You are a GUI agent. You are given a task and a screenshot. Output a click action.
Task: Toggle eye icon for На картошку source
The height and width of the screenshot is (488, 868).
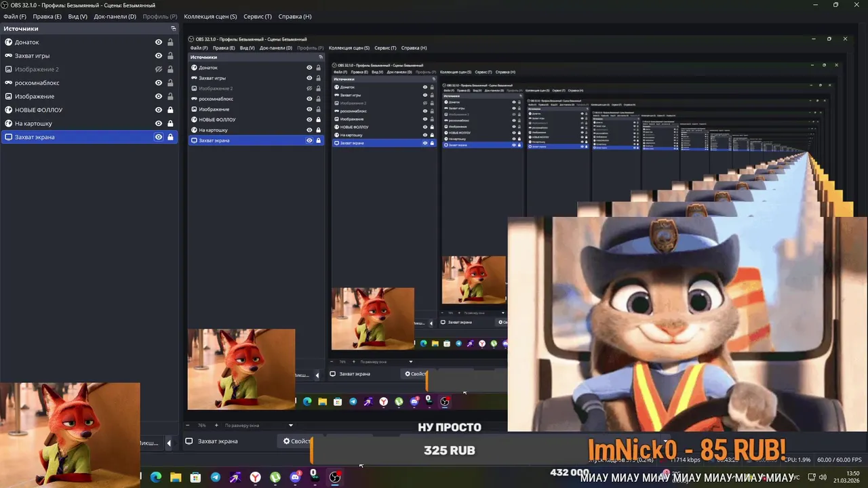[159, 123]
